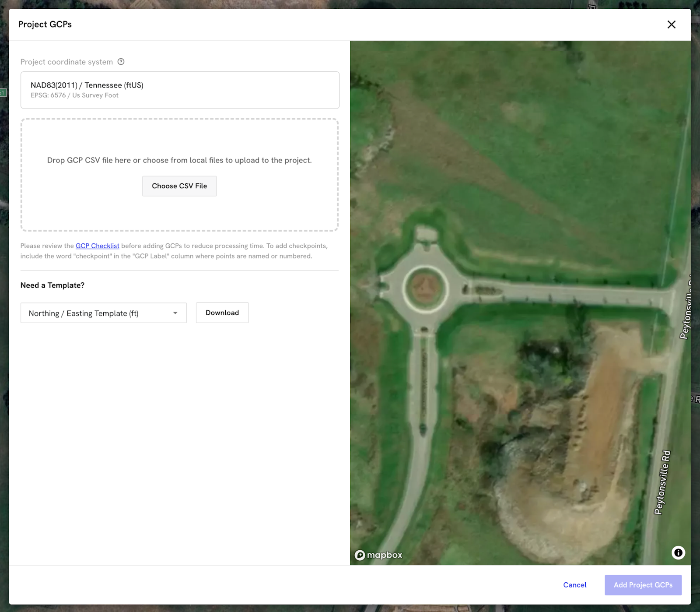Click the vehicle on road south of roundabout
The width and height of the screenshot is (700, 612).
(x=423, y=429)
